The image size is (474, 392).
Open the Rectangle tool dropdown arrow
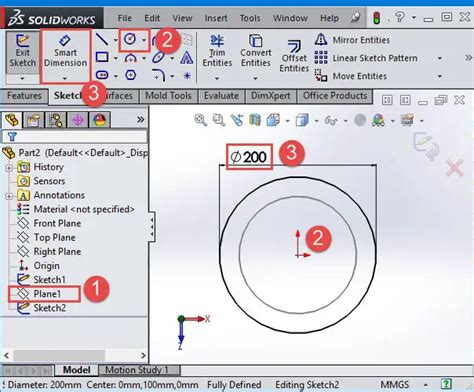(x=115, y=58)
